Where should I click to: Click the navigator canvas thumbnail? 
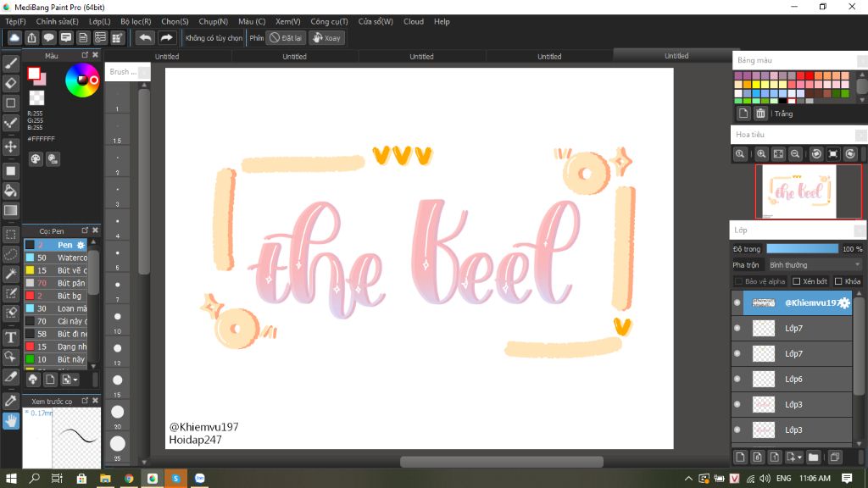click(x=799, y=191)
